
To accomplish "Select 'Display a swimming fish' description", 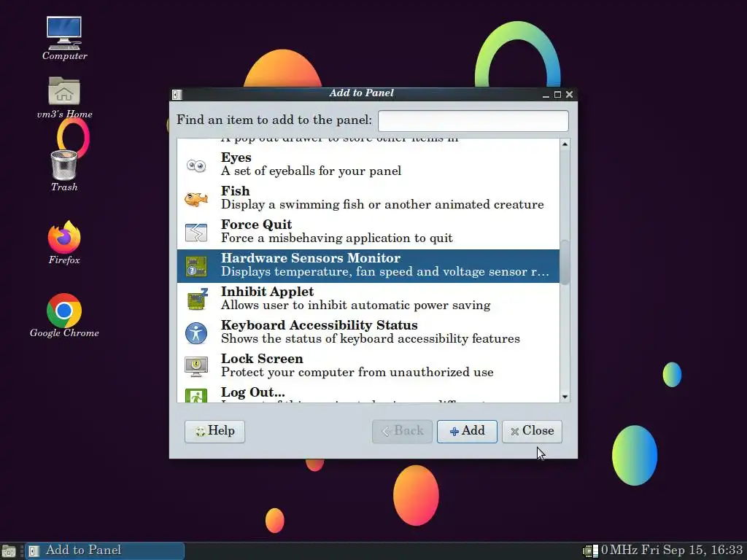I will point(382,205).
